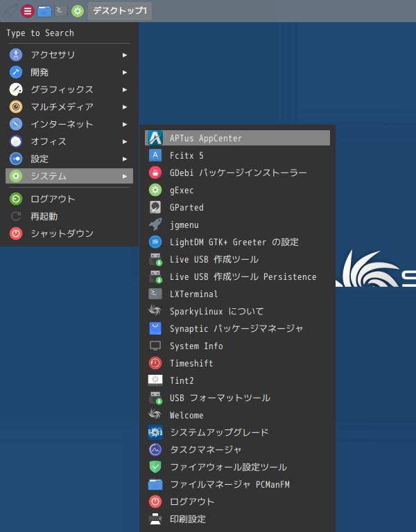Click the rocket jgmenu launcher in the panel
Screen dimensions: 416x532
click(x=11, y=11)
